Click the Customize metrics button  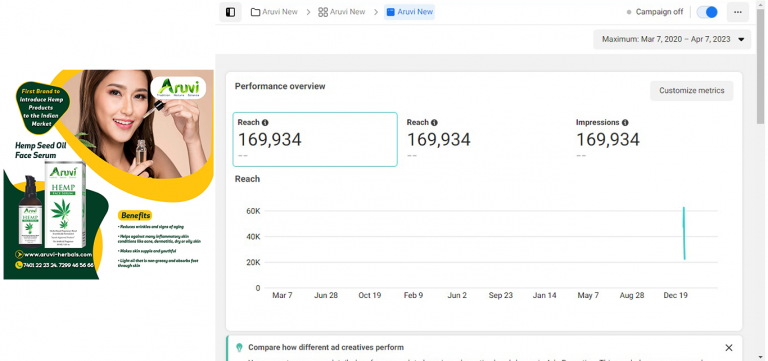click(x=692, y=91)
